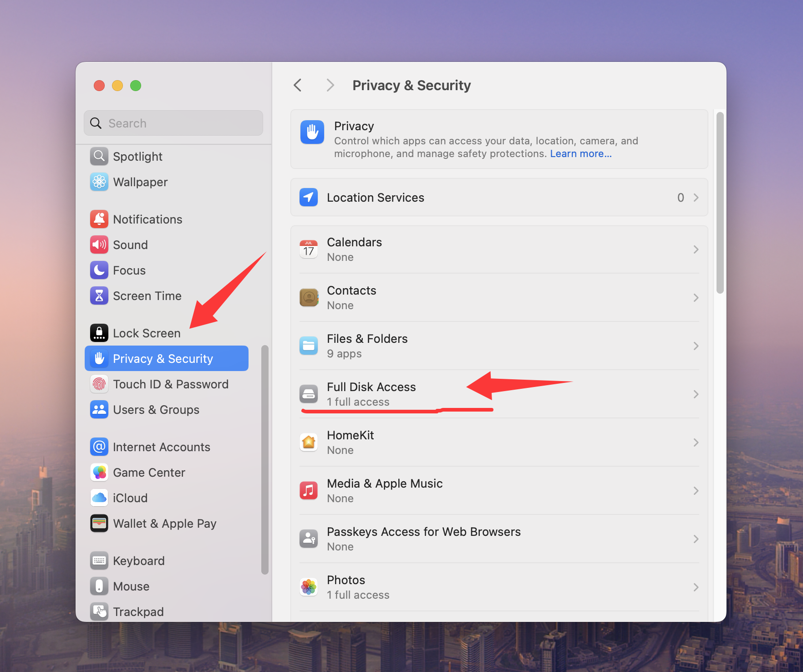Expand the Photos row chevron

point(696,587)
